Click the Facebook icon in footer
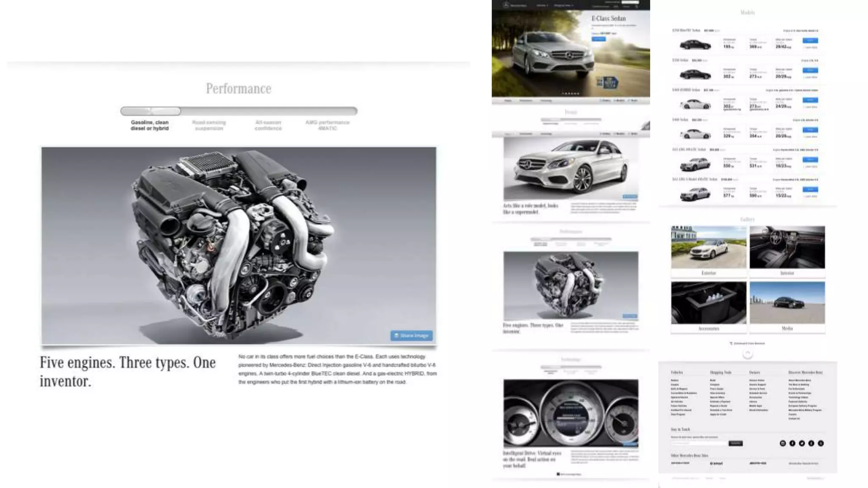 pos(792,443)
